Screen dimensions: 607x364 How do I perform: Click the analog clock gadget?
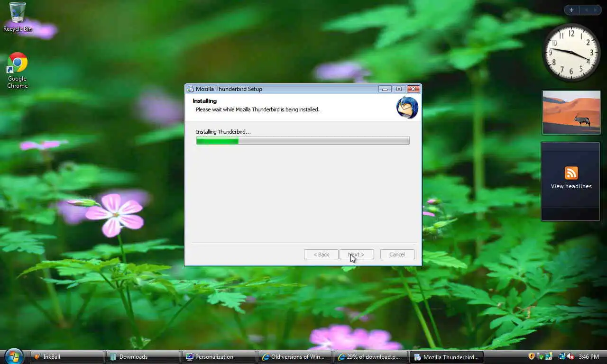(x=571, y=52)
